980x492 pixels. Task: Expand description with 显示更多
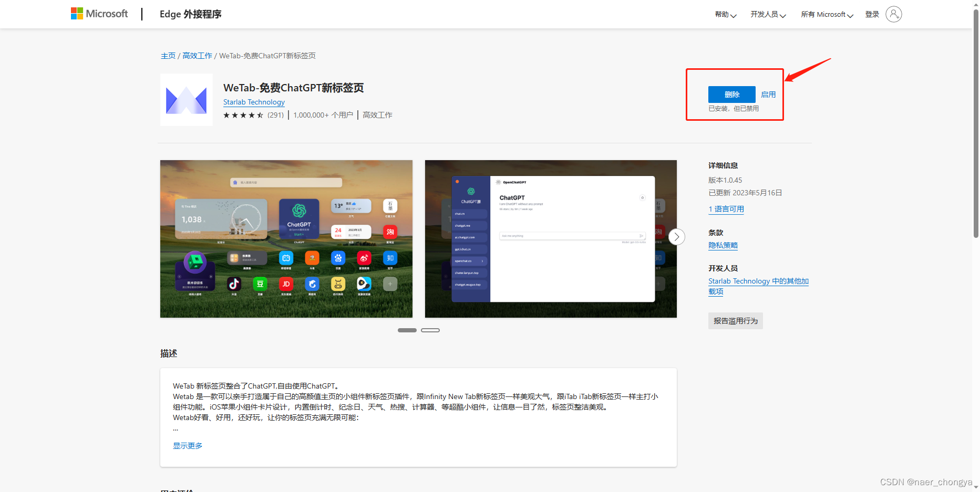click(188, 446)
